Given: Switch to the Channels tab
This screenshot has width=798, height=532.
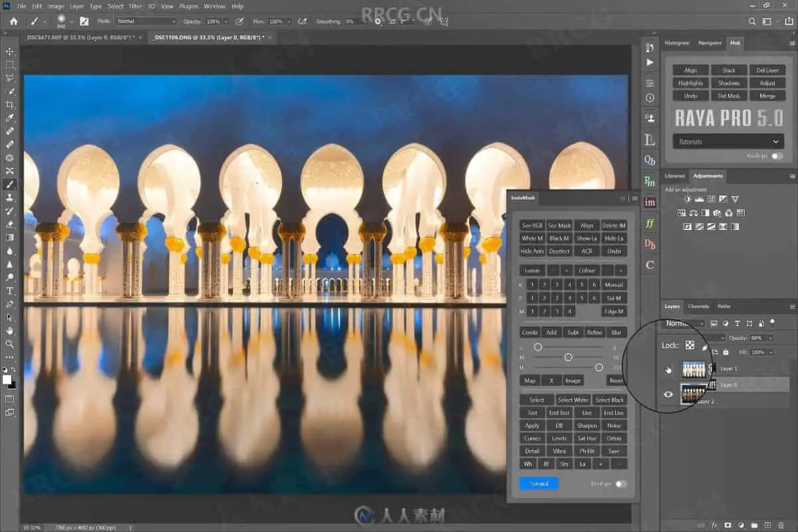Looking at the screenshot, I should pyautogui.click(x=698, y=307).
